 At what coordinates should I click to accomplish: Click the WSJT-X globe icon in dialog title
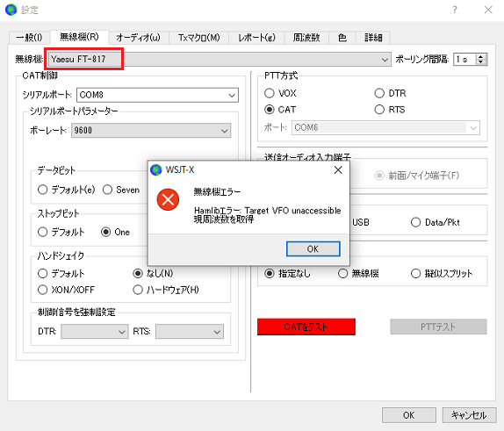(156, 169)
